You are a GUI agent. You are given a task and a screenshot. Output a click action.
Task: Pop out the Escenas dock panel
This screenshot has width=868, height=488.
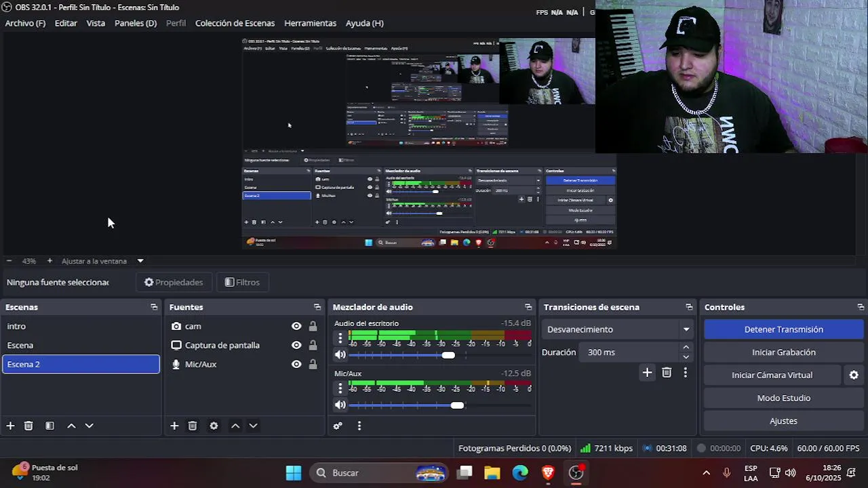(x=154, y=307)
